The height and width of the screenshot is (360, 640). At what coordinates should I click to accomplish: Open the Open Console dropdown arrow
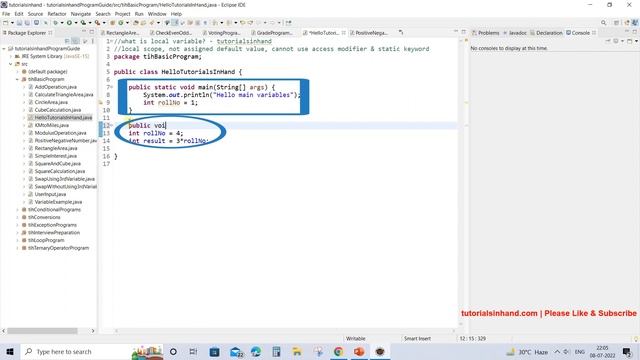636,41
